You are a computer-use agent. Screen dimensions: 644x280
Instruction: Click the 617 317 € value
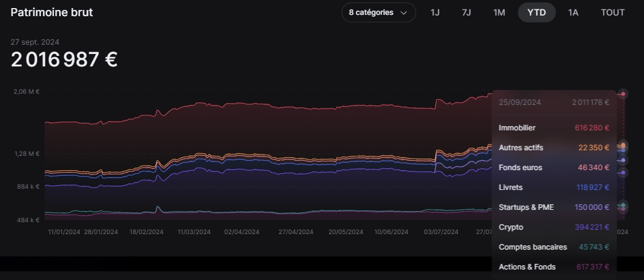click(x=592, y=267)
